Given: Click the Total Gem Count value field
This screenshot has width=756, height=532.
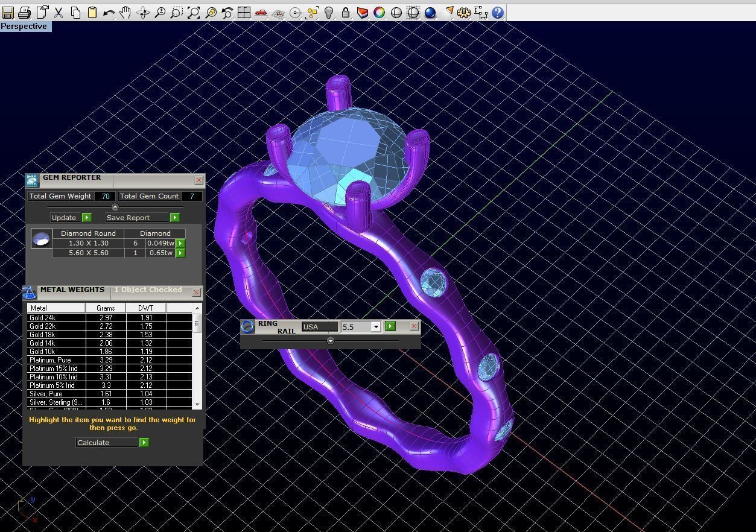Looking at the screenshot, I should click(x=192, y=196).
